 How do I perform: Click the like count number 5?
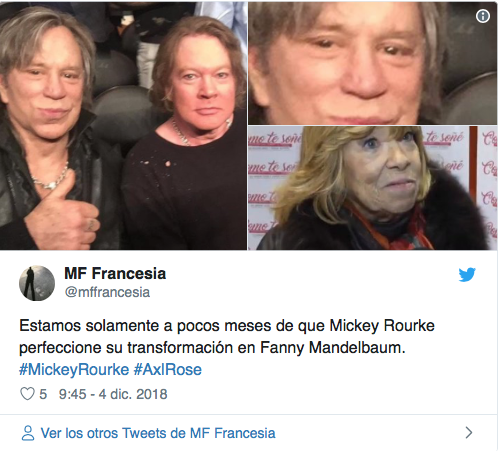click(x=43, y=394)
